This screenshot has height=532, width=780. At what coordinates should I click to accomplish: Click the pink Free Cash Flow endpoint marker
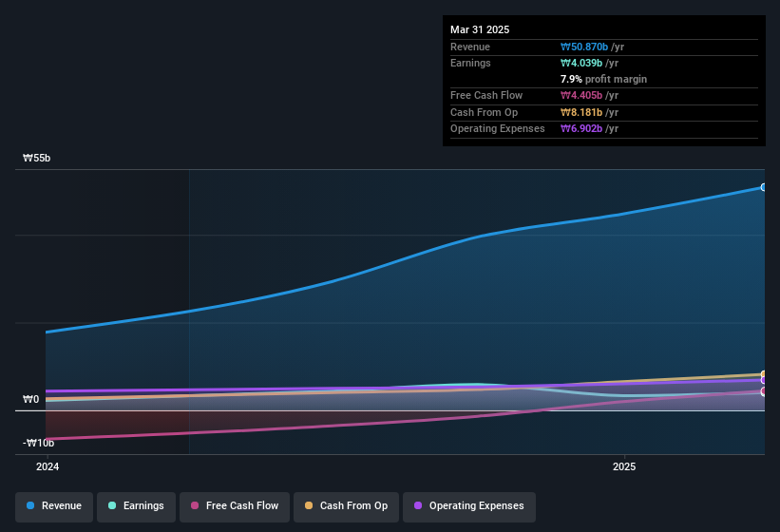click(764, 391)
